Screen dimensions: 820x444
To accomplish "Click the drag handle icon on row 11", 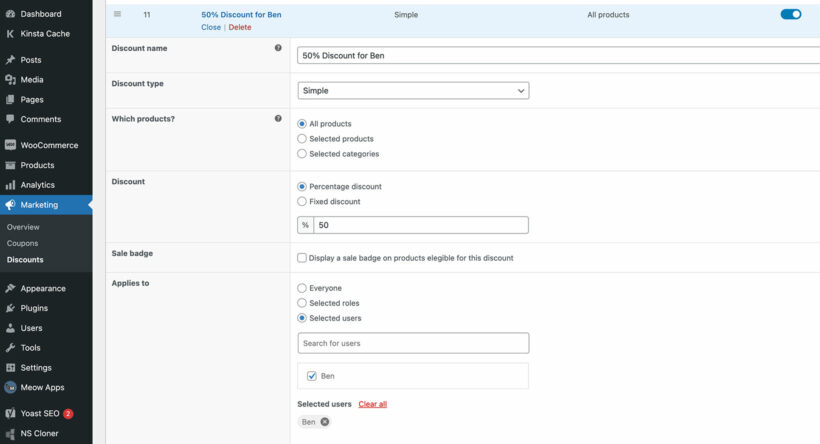I will 118,14.
